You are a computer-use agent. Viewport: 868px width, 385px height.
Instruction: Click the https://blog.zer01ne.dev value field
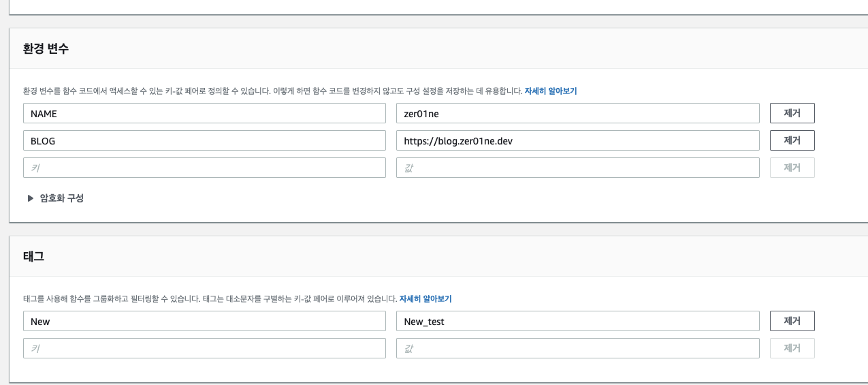(x=578, y=140)
